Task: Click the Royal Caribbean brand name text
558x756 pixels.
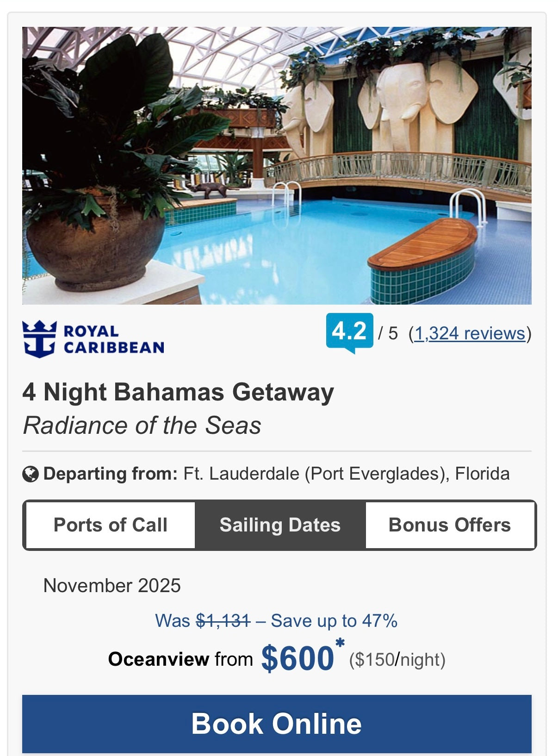Action: coord(114,339)
